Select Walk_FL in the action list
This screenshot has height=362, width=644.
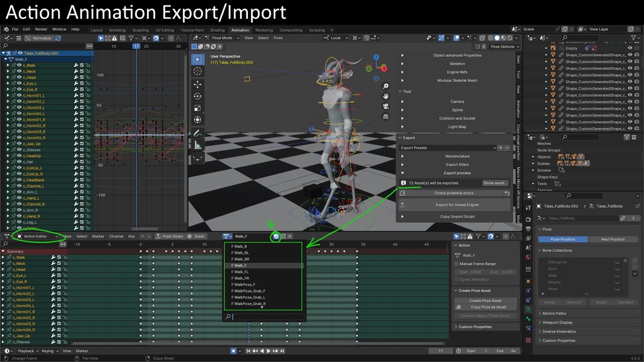(x=263, y=272)
